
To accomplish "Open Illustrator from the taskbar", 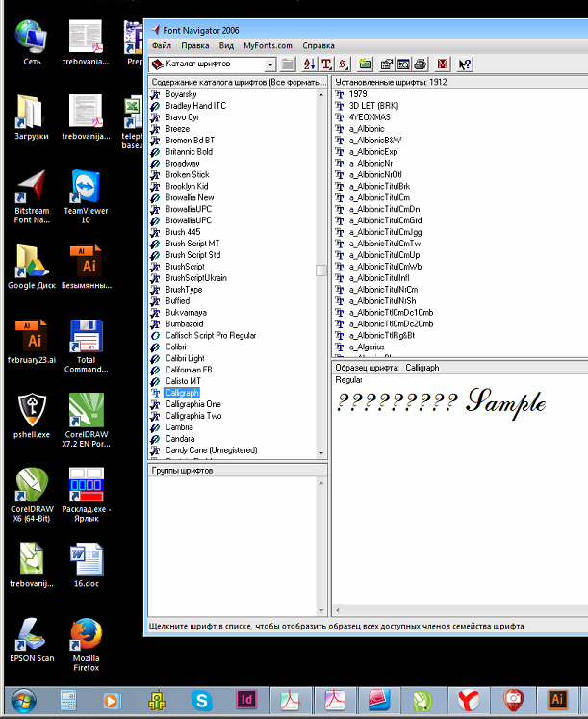I will [557, 700].
